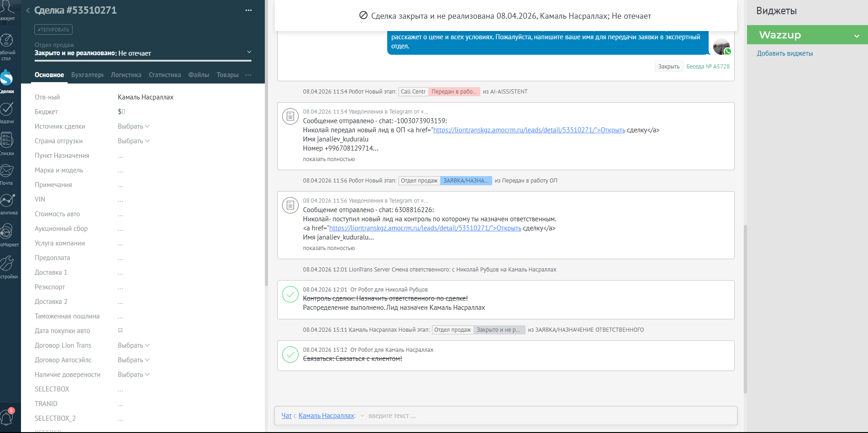
Task: Switch to the Товары tab
Action: (x=227, y=75)
